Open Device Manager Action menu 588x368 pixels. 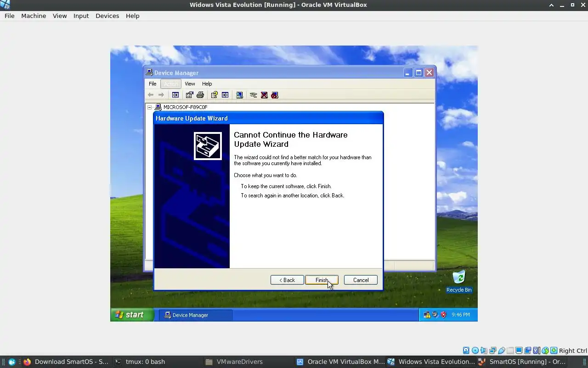pos(171,84)
